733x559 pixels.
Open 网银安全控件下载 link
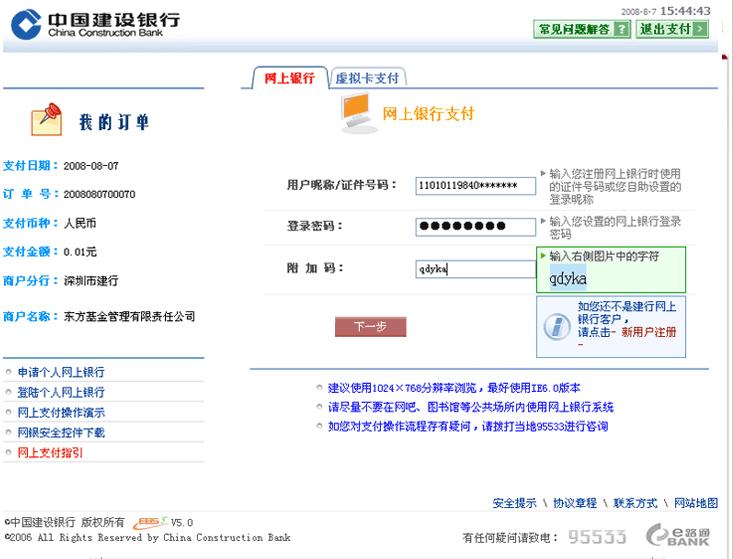[61, 433]
